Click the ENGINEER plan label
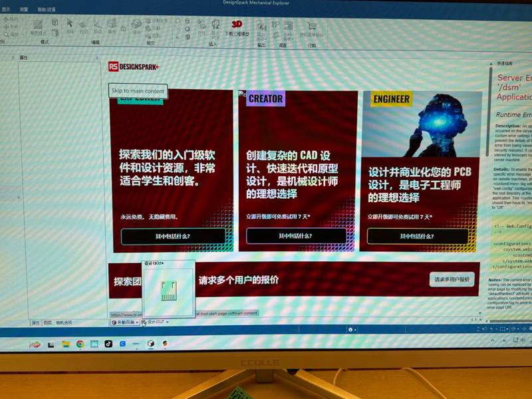 (391, 99)
